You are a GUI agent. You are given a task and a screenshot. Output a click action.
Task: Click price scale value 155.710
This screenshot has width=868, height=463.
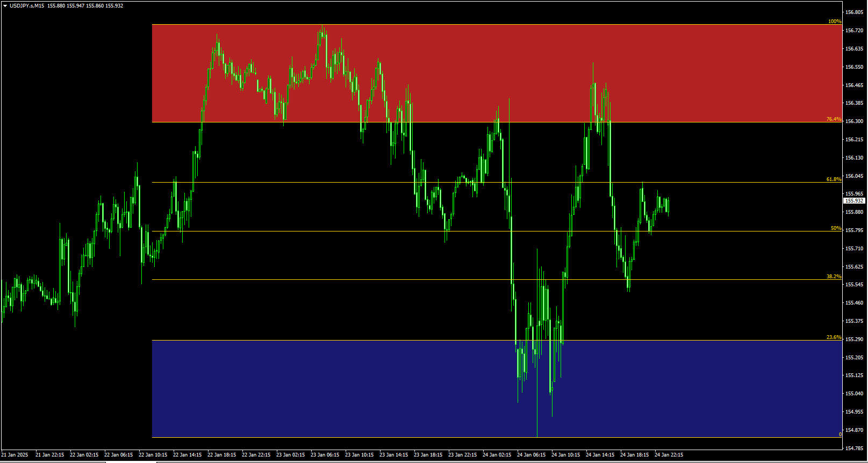(854, 249)
